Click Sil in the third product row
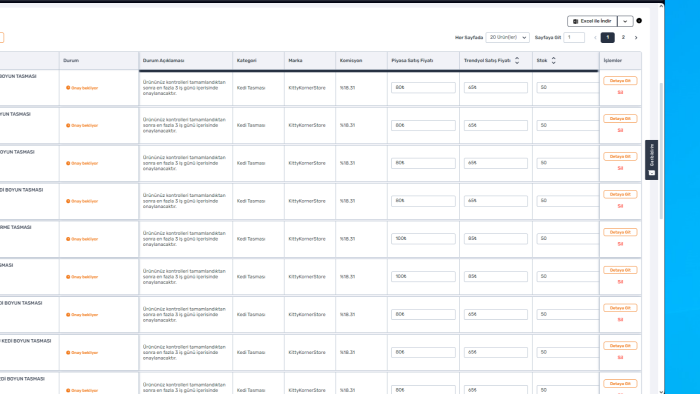 (x=620, y=168)
